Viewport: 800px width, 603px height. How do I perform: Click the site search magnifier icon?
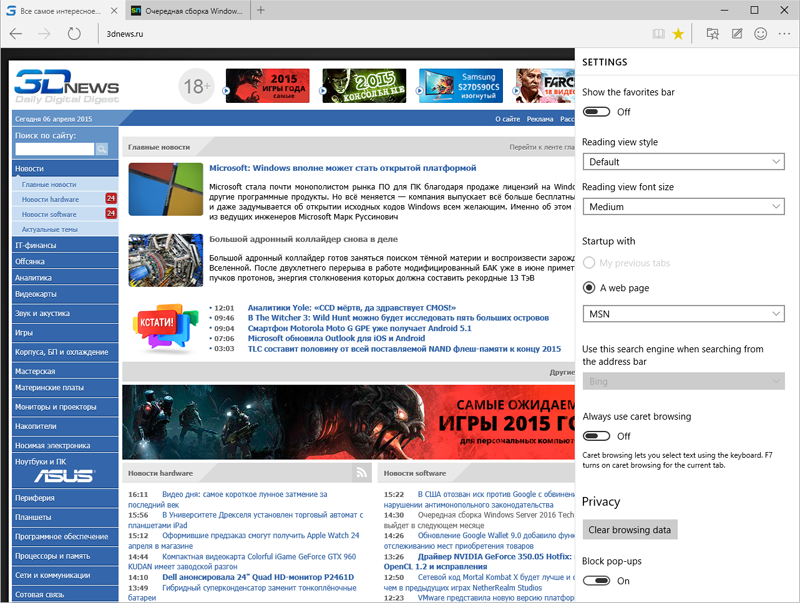point(102,149)
